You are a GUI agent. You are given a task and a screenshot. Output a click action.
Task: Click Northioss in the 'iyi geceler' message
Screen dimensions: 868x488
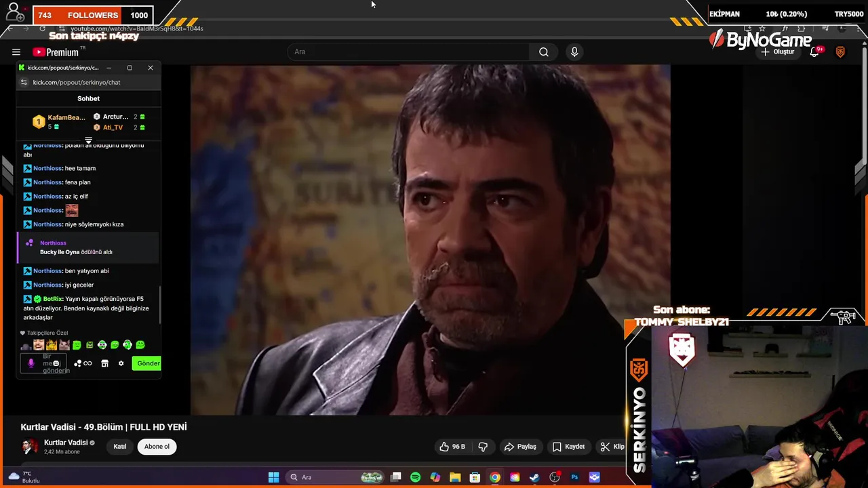click(47, 285)
